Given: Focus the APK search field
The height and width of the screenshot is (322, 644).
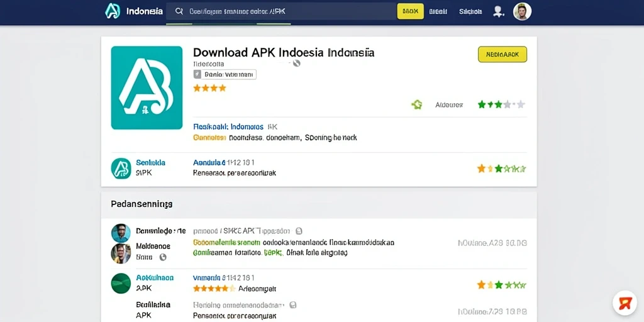Looking at the screenshot, I should coord(281,11).
